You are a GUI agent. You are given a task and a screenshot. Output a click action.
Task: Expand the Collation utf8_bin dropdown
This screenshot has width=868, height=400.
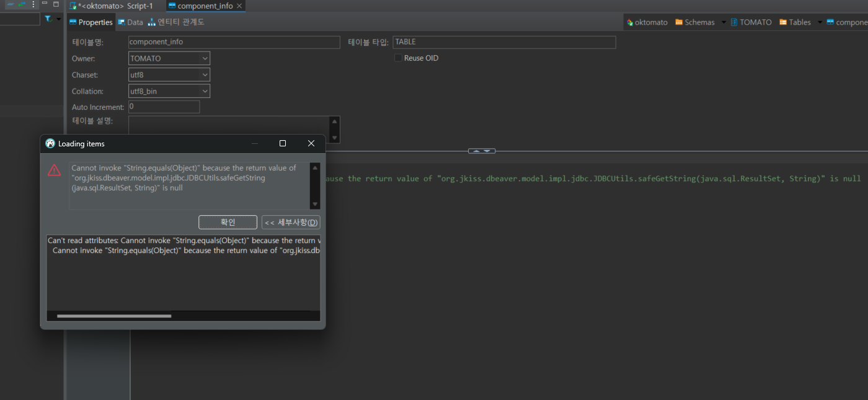[205, 92]
